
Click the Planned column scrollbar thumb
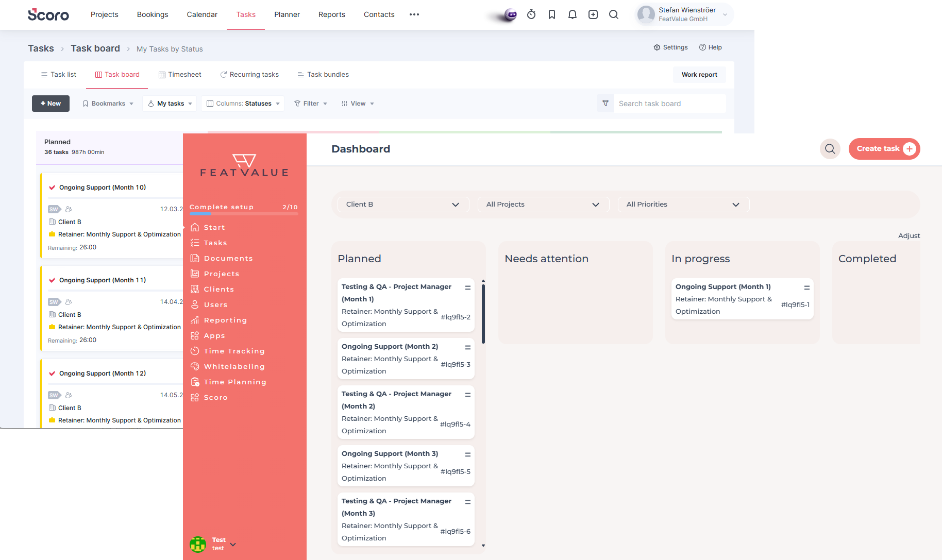click(x=483, y=313)
